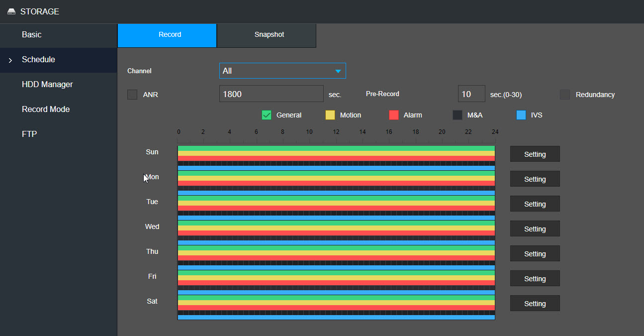Image resolution: width=644 pixels, height=336 pixels.
Task: Select the IVS record type box
Action: point(521,115)
